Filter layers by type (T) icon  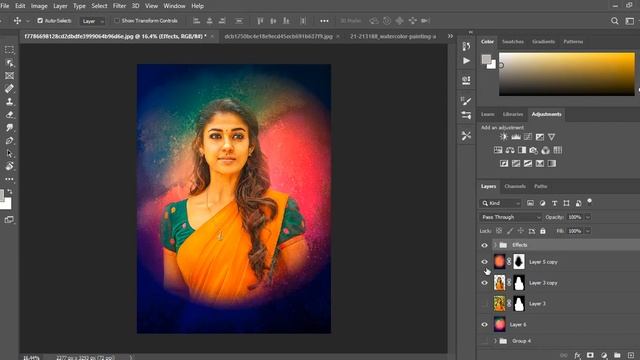click(x=554, y=203)
